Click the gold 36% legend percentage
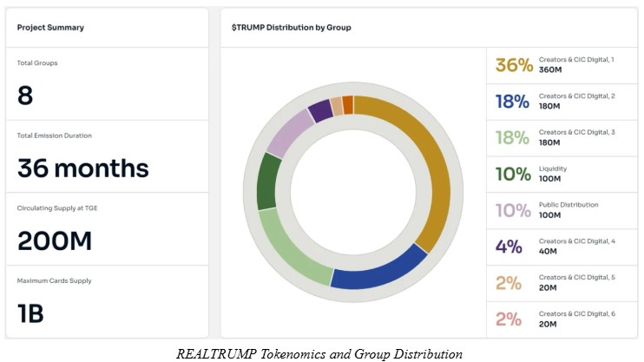 click(x=514, y=65)
